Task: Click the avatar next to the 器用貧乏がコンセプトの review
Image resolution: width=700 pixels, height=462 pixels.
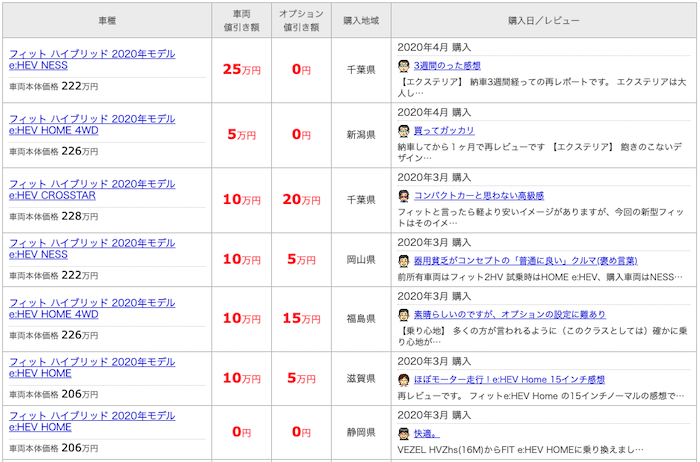Action: coord(404,261)
